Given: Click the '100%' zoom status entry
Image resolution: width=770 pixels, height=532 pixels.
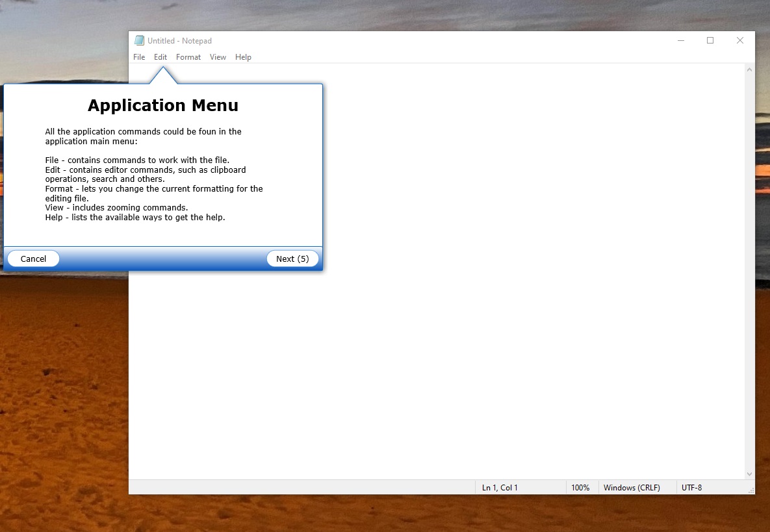Looking at the screenshot, I should click(580, 488).
